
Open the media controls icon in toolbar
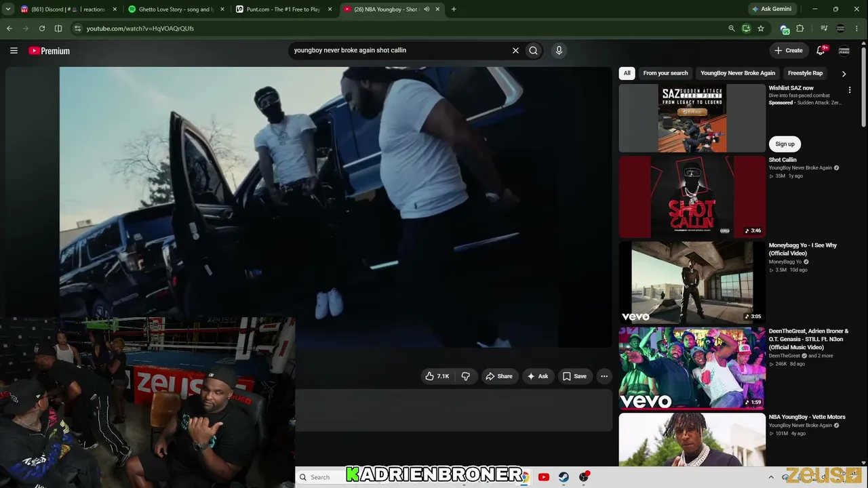click(x=824, y=28)
